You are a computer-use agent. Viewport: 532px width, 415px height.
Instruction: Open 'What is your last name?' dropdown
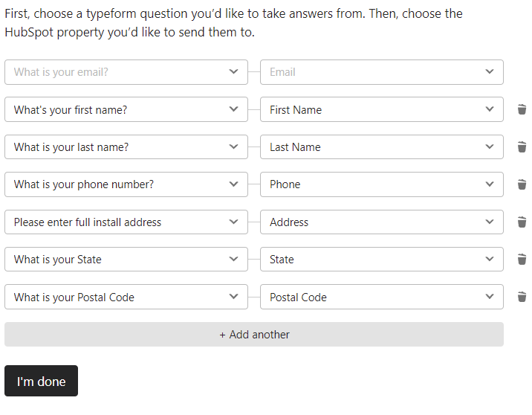126,147
